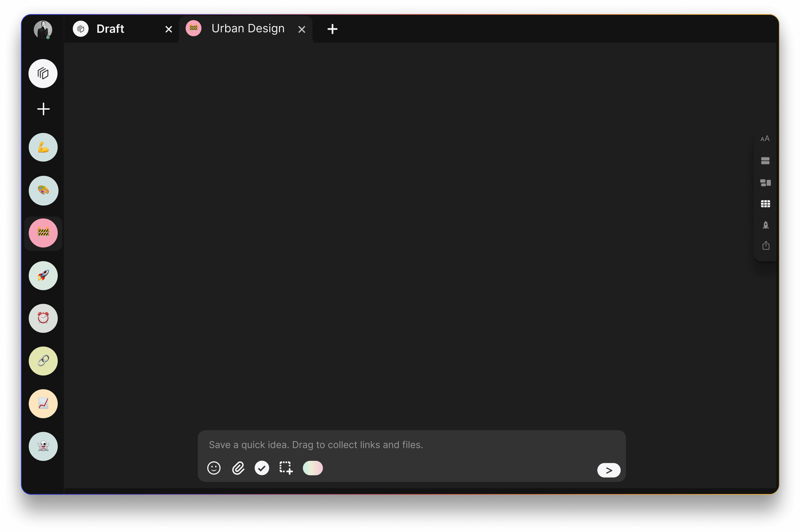
Task: Attach a file using the paperclip icon
Action: [x=238, y=468]
